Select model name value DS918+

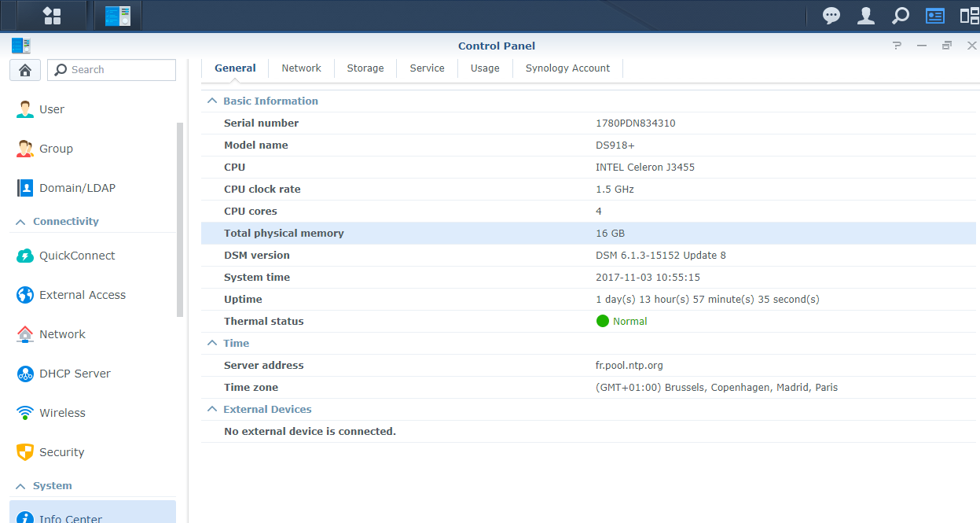pyautogui.click(x=617, y=145)
